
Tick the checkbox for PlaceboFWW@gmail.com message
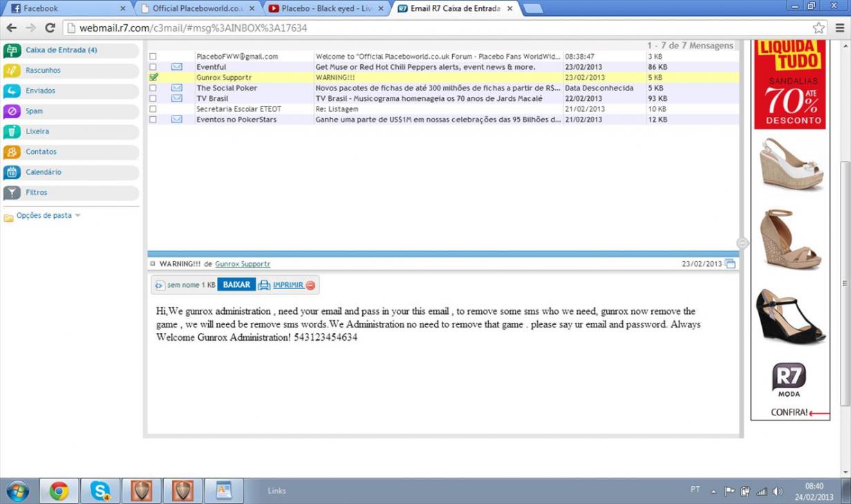pos(153,57)
